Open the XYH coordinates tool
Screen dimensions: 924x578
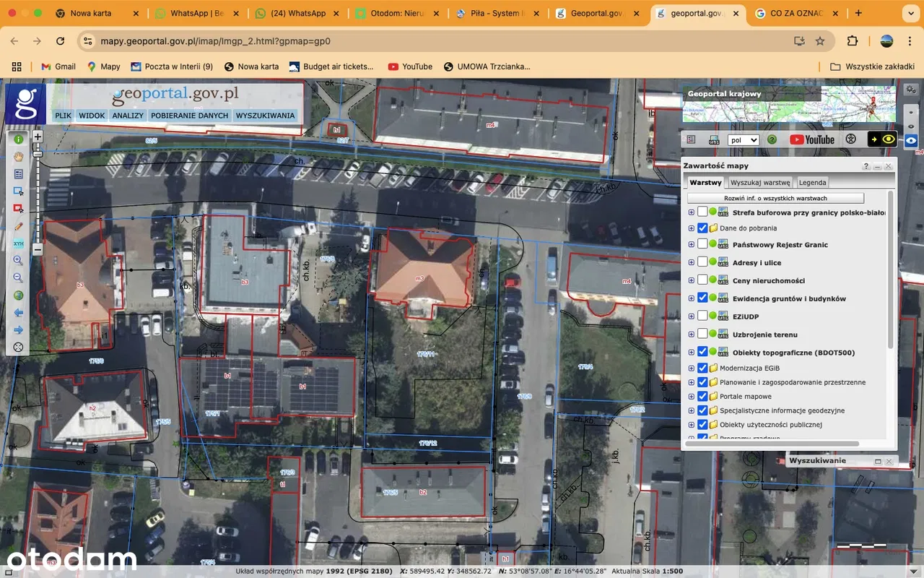tap(18, 243)
